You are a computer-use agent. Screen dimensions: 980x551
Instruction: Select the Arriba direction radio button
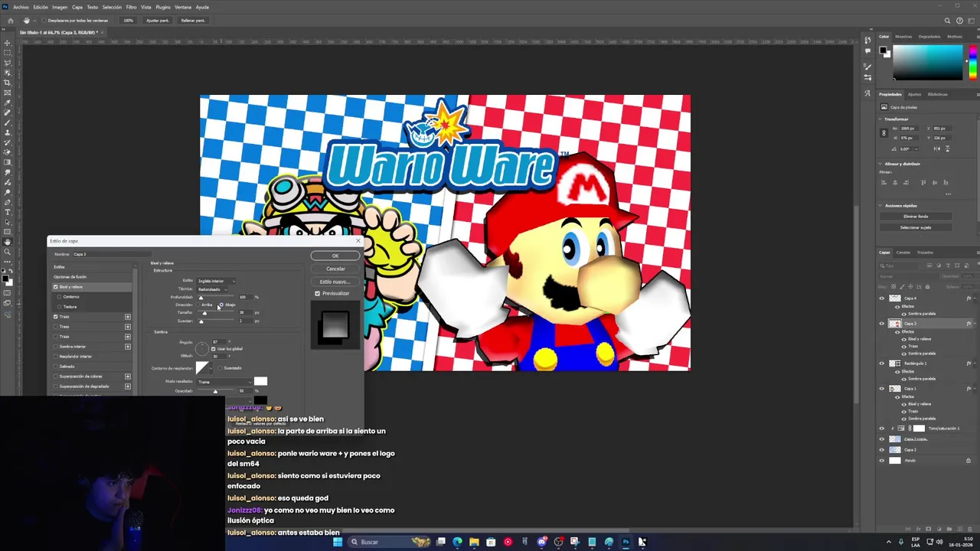(199, 305)
